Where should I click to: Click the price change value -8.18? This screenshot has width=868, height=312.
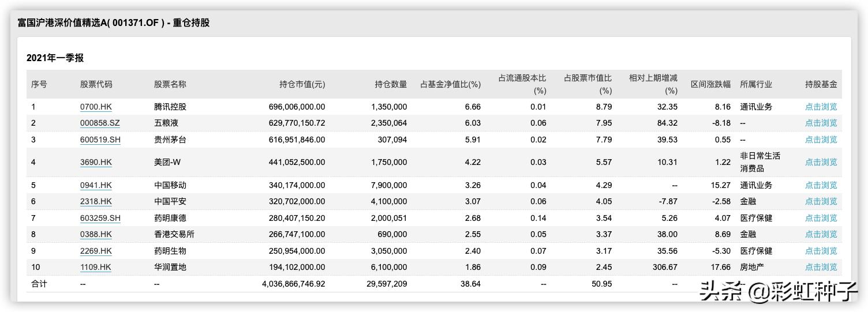pos(720,123)
